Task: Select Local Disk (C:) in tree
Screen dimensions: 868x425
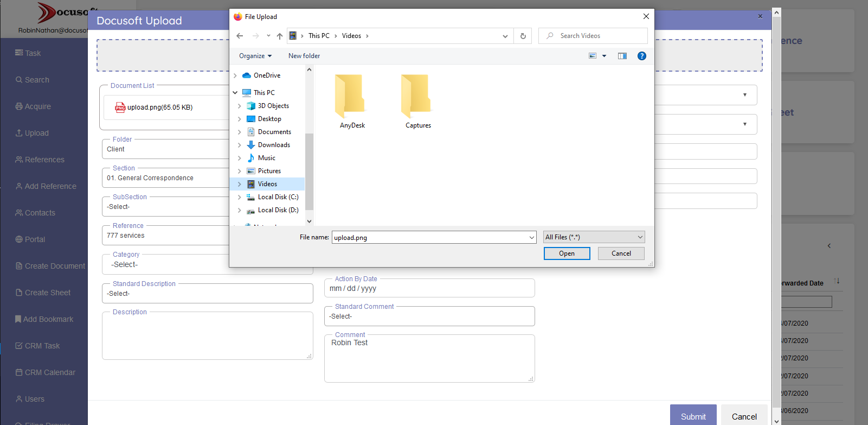Action: point(278,197)
